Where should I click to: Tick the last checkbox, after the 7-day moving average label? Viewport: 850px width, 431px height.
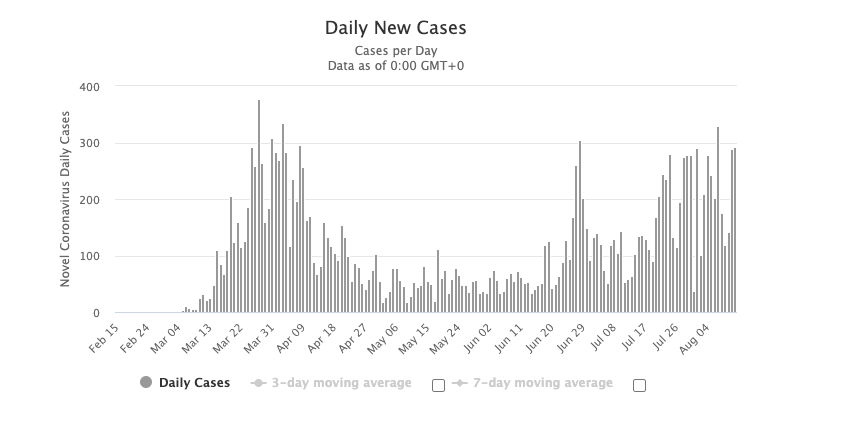coord(640,385)
